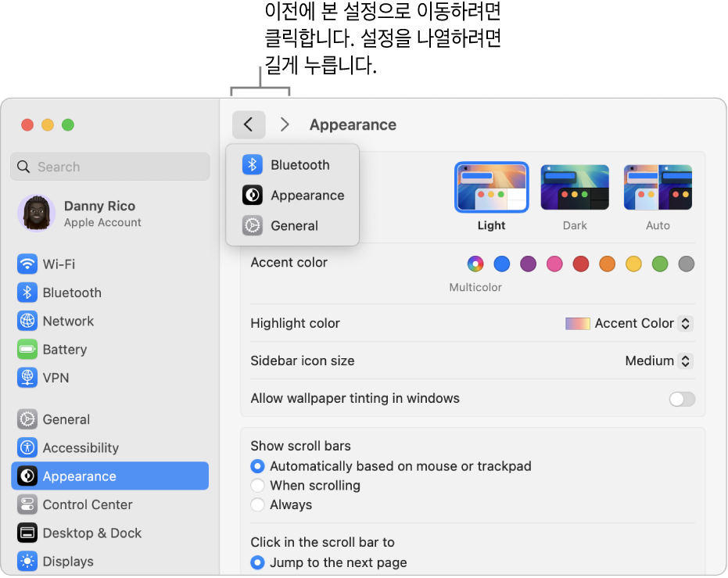Open Wi-Fi settings in sidebar
The image size is (728, 578).
pos(109,264)
